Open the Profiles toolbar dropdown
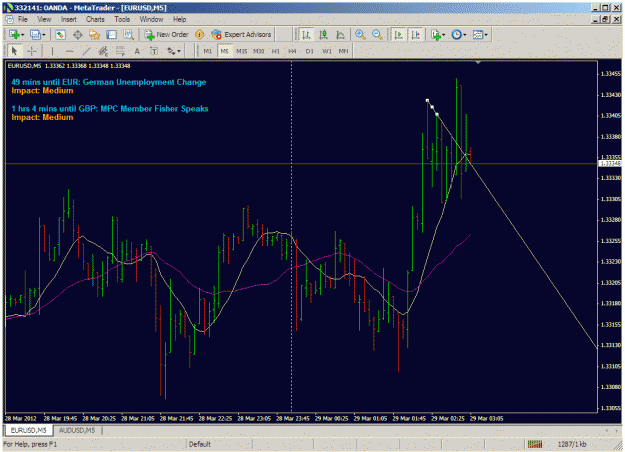 [37, 35]
